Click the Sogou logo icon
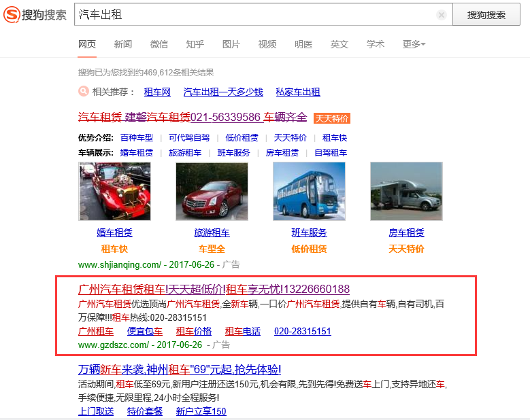This screenshot has height=420, width=530. [12, 14]
